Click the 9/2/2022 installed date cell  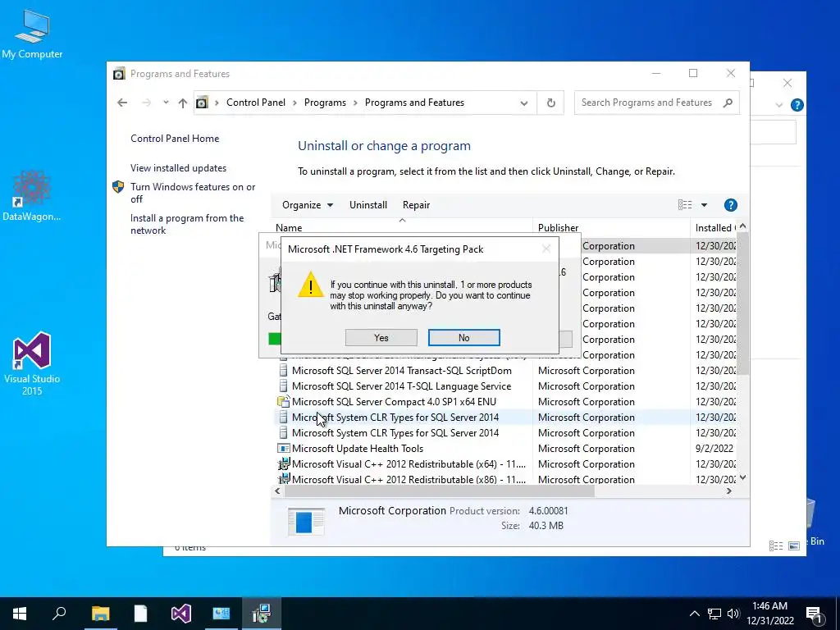click(x=714, y=449)
